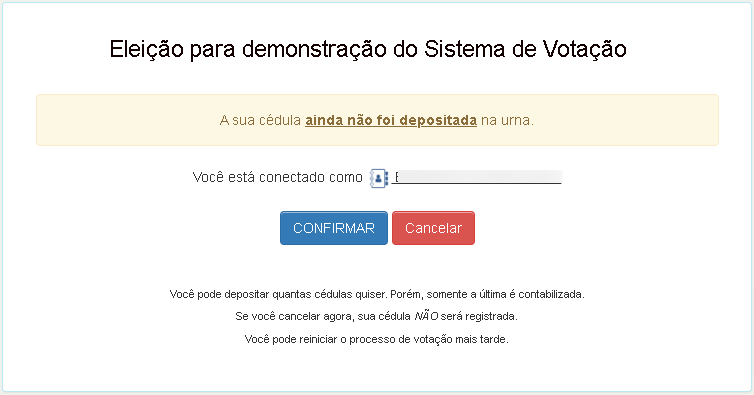Click "Você pode depositar quantas cédulas quiser" sentence
Screen dimensions: 754x395
(x=278, y=294)
